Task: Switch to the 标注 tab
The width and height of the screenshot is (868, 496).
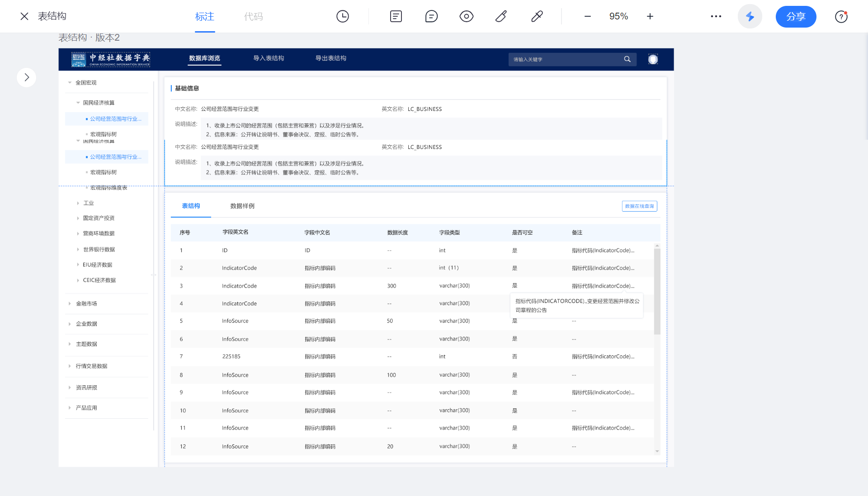Action: click(x=204, y=17)
